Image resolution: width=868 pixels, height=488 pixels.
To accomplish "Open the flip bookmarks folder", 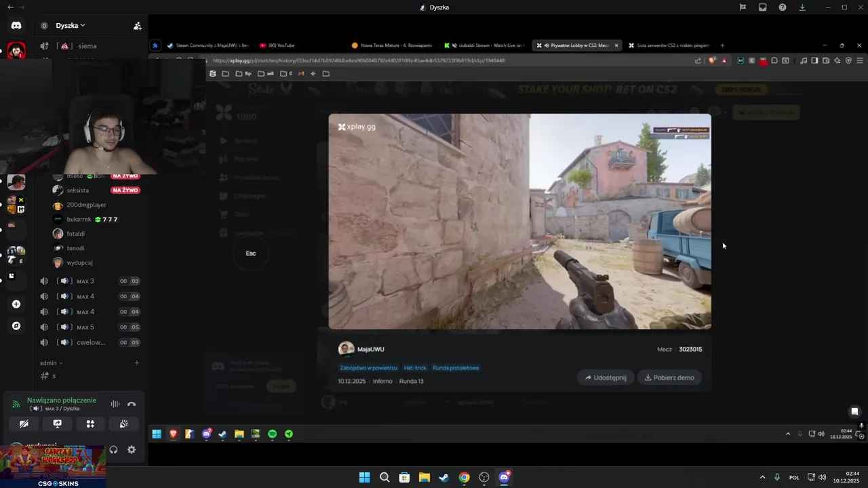I will click(x=244, y=73).
